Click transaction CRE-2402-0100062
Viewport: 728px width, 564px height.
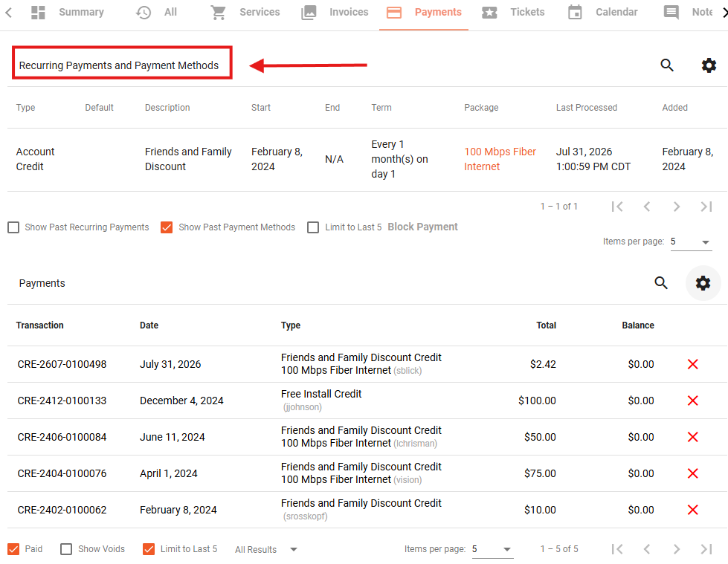[x=62, y=510]
